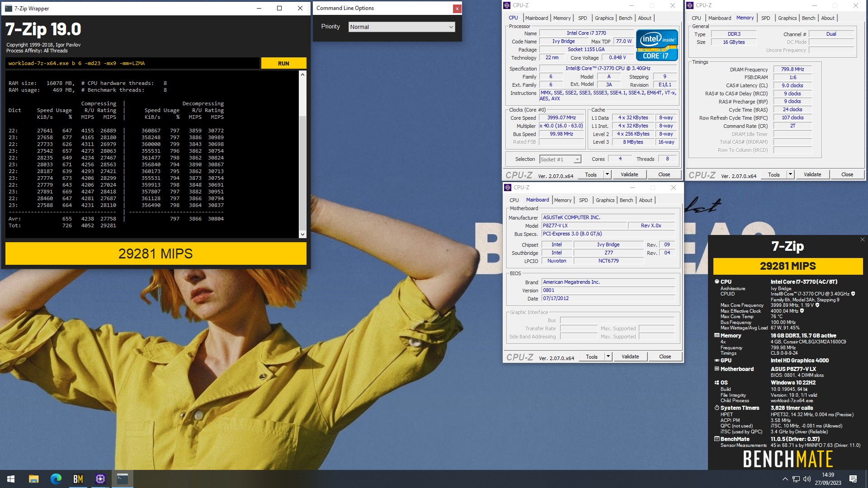Expand Tools arrow in CPU-Z CPU window
868x488 pixels.
[x=607, y=175]
